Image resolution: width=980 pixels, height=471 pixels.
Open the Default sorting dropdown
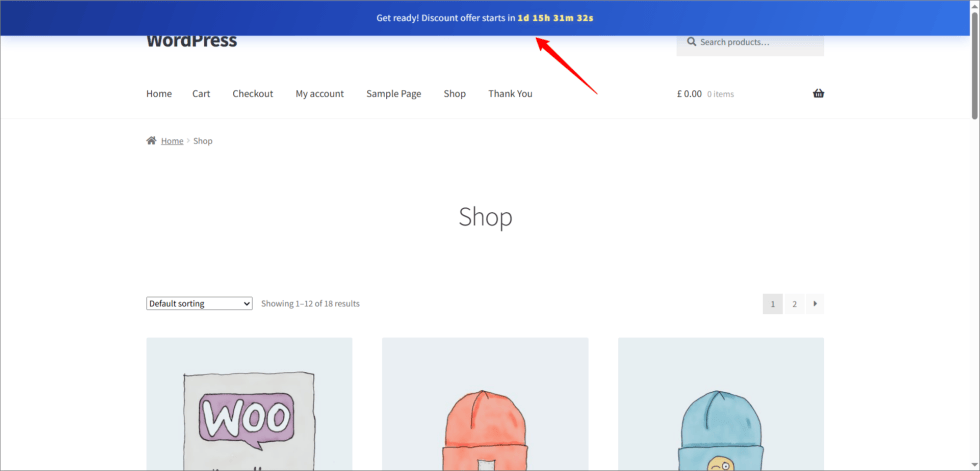(x=199, y=304)
